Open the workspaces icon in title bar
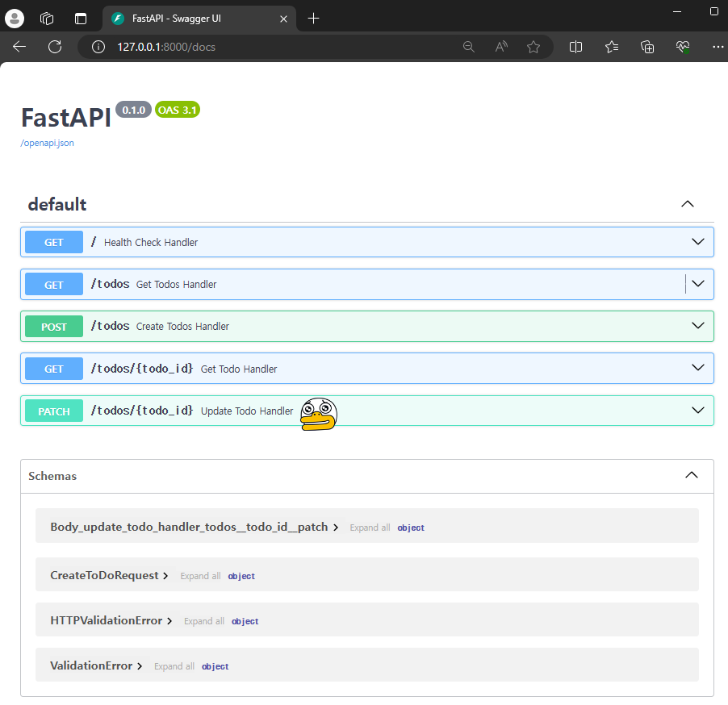The height and width of the screenshot is (705, 728). (x=47, y=19)
